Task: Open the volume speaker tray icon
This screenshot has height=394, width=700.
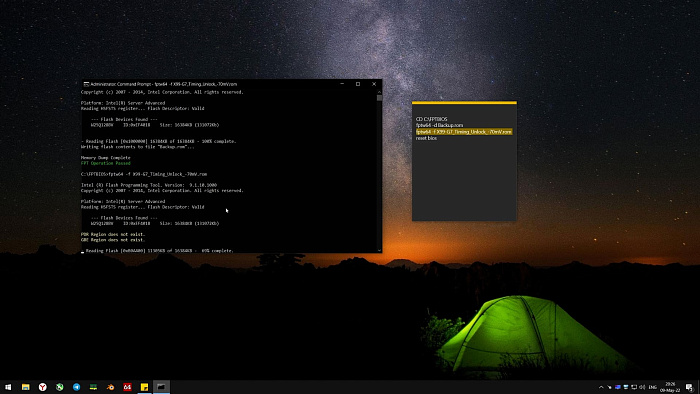Action: (x=642, y=387)
